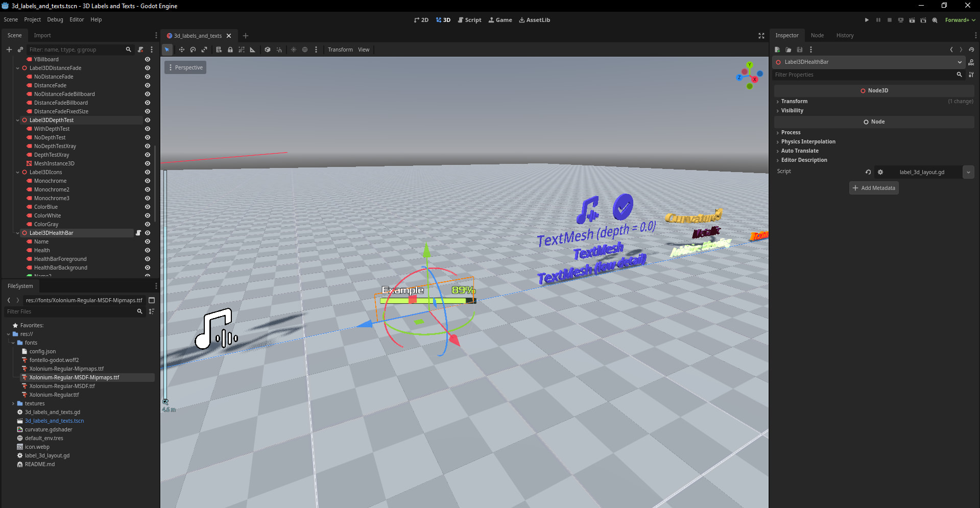This screenshot has width=980, height=508.
Task: Select the Move mode tool
Action: (181, 50)
